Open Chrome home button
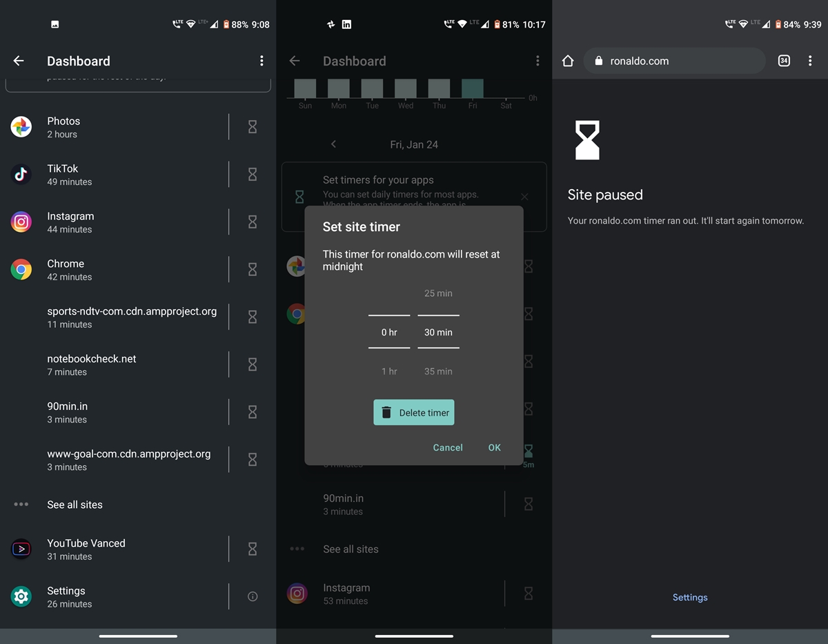The image size is (828, 644). [x=568, y=61]
